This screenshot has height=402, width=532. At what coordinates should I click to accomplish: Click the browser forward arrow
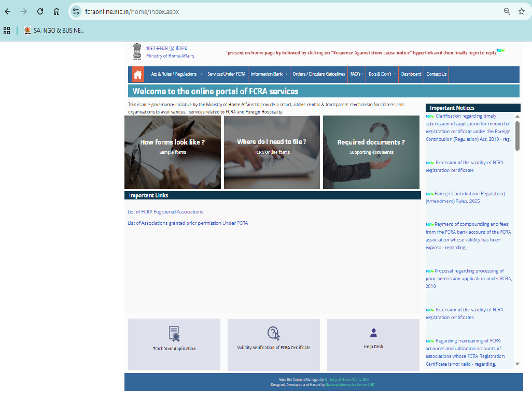click(24, 11)
